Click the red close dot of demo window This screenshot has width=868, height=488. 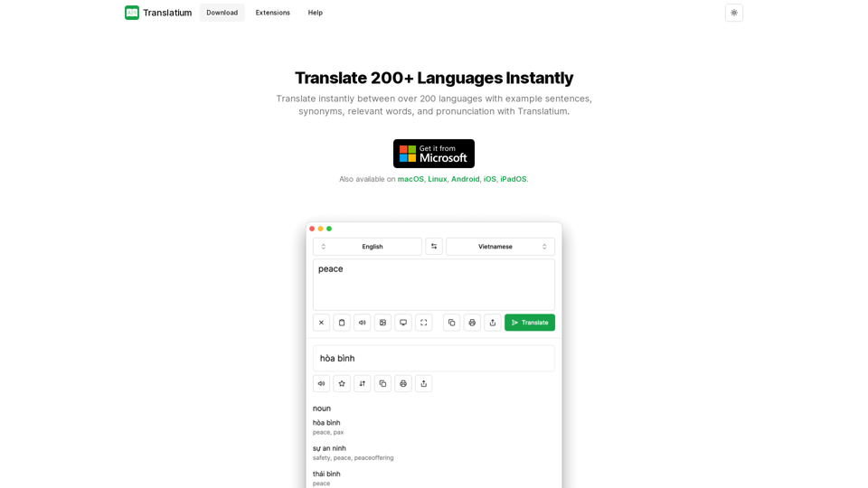coord(312,229)
